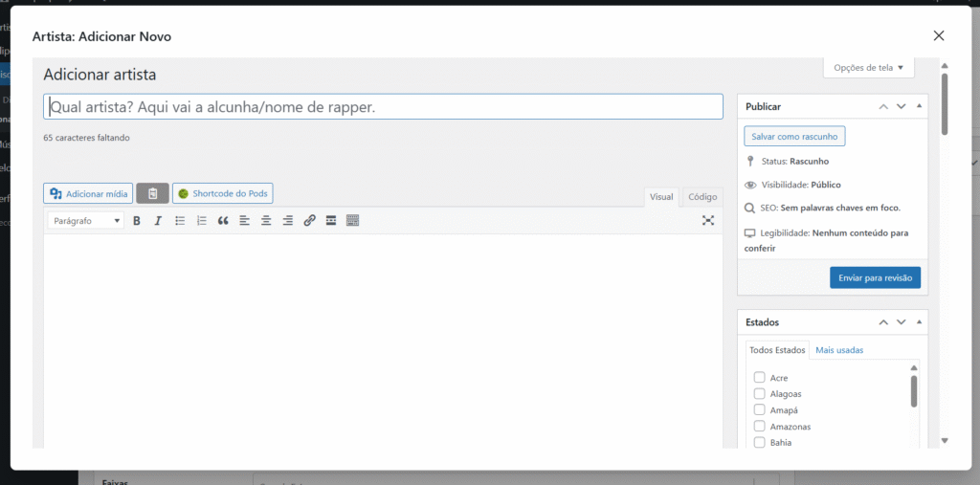This screenshot has width=980, height=485.
Task: Insert a bulleted list
Action: 180,221
